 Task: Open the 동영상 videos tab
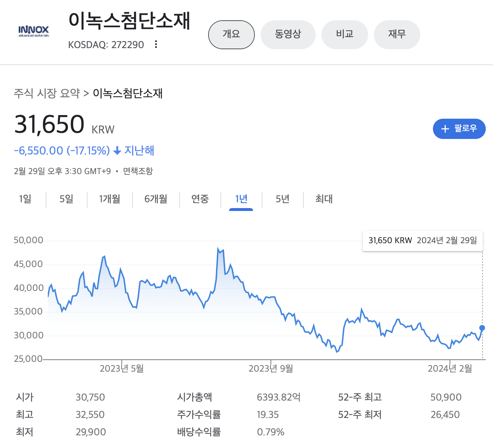(x=288, y=34)
